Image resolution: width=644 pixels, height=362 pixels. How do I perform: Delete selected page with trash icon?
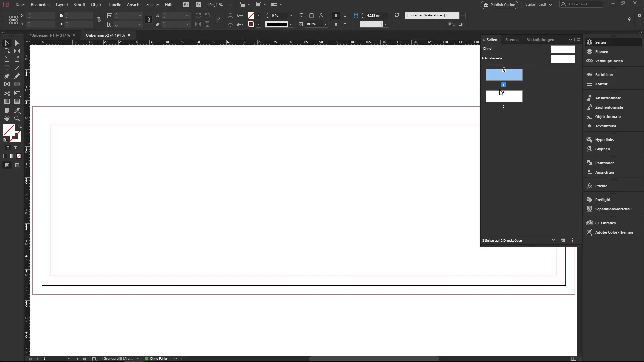point(573,240)
